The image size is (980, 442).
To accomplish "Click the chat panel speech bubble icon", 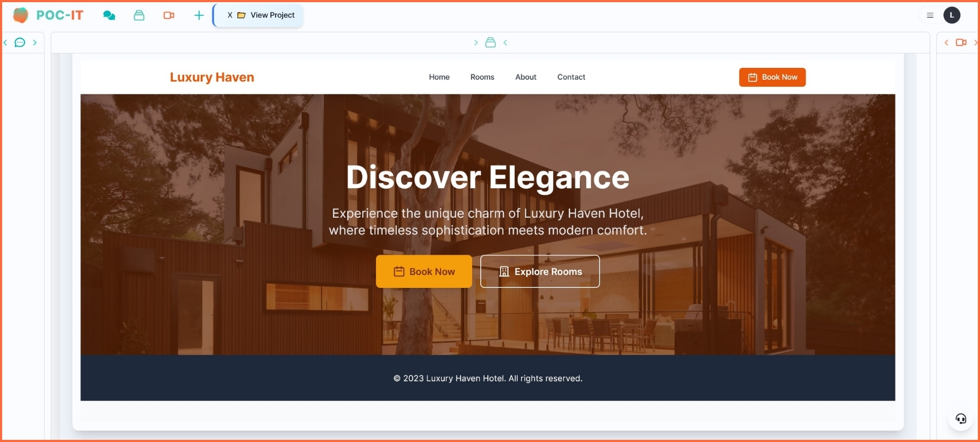I will pyautogui.click(x=20, y=43).
